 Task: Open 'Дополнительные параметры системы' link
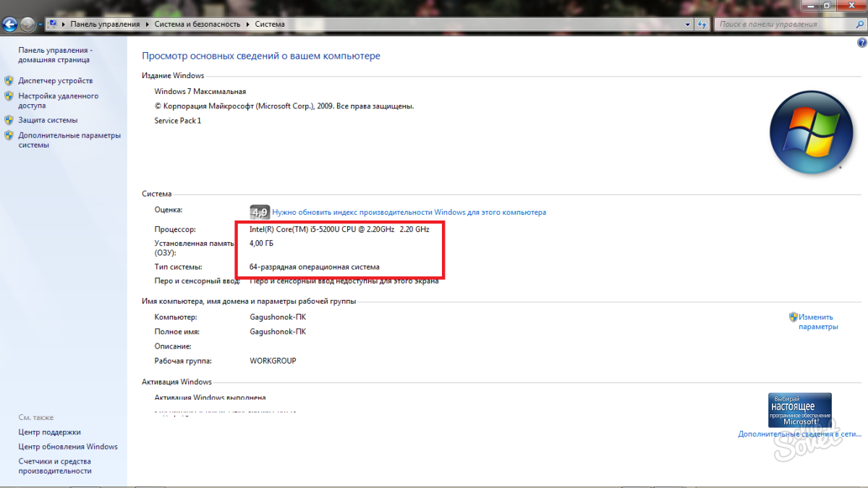69,140
